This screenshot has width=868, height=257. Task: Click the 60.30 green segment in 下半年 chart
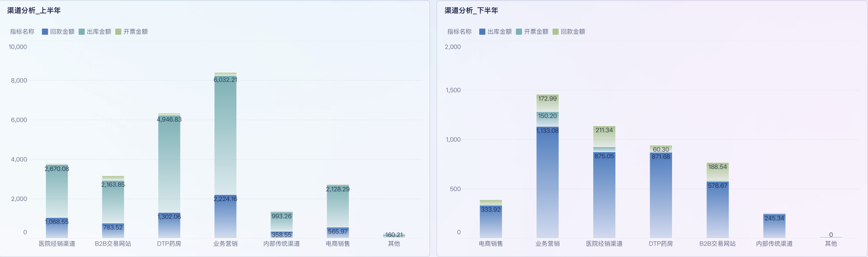(x=661, y=149)
